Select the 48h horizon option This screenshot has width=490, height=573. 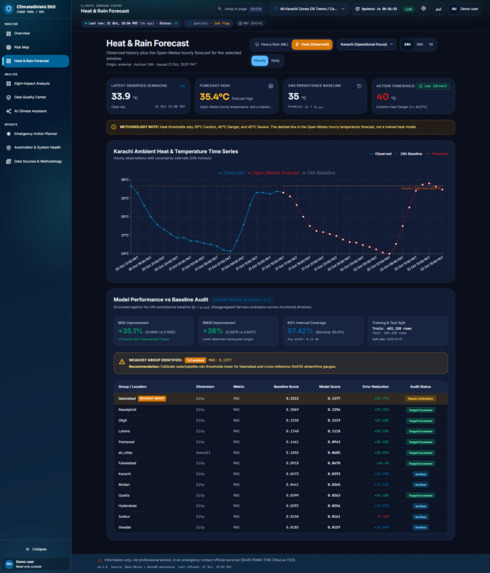click(420, 45)
